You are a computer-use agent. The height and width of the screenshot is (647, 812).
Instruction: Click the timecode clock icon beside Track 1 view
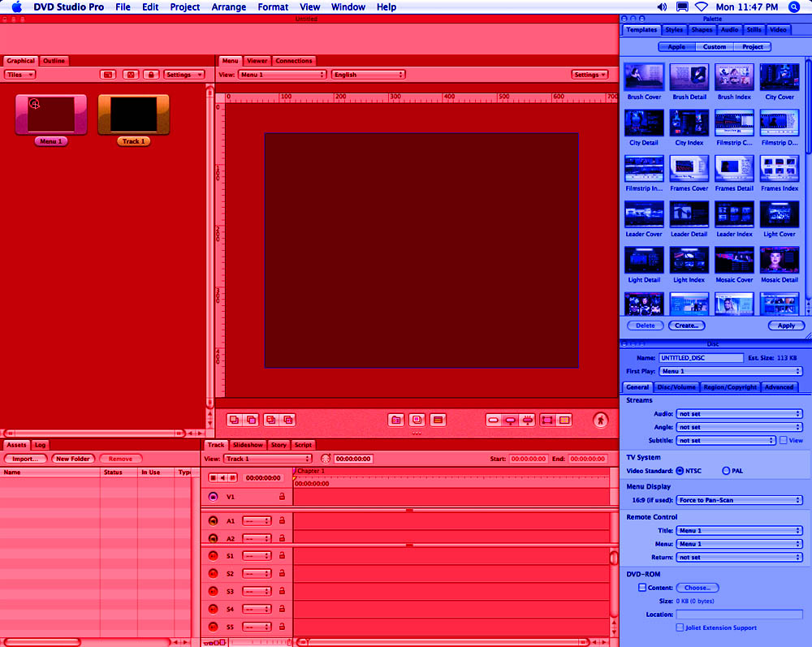(326, 459)
